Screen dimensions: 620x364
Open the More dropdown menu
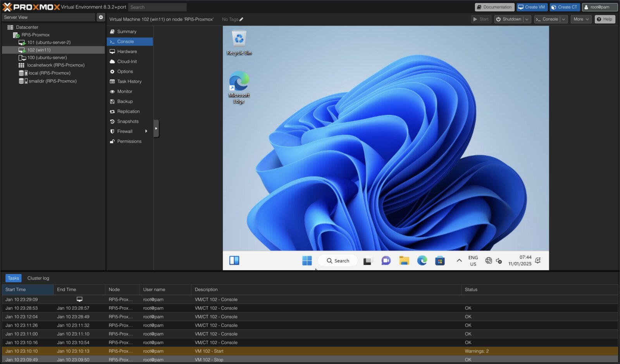tap(581, 19)
